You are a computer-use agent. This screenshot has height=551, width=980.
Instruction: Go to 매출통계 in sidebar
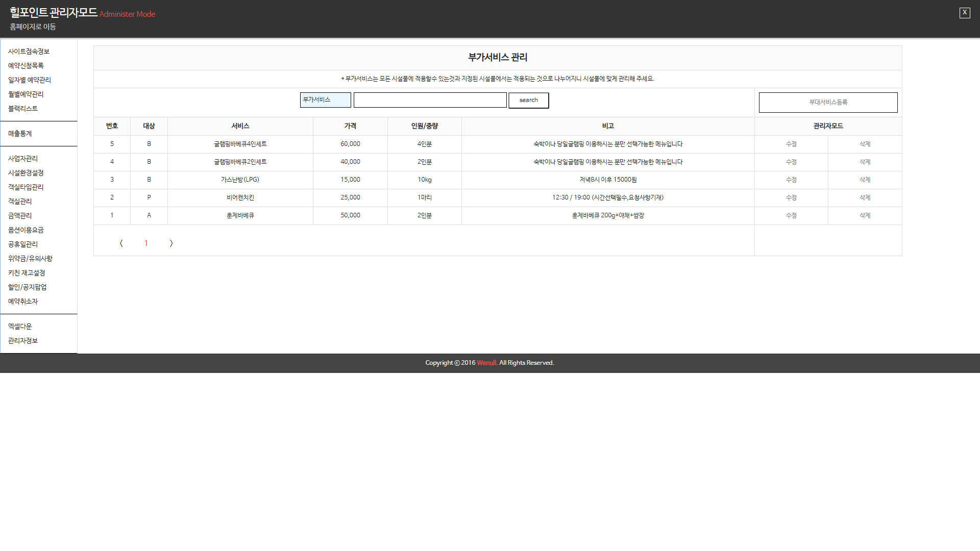[x=20, y=134]
